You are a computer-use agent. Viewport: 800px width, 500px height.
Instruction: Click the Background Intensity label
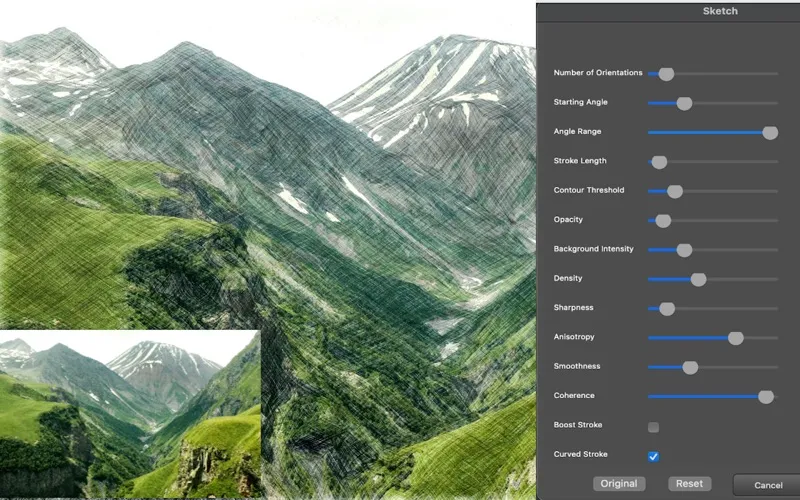(593, 248)
